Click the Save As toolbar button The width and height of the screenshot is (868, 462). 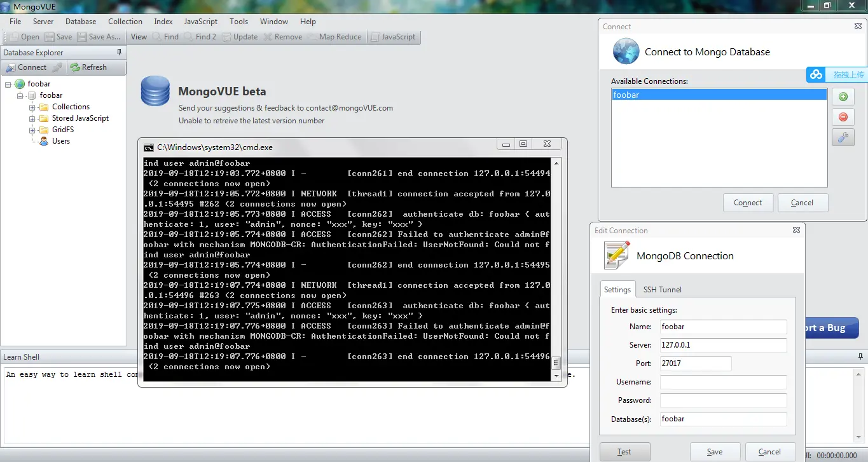click(98, 37)
